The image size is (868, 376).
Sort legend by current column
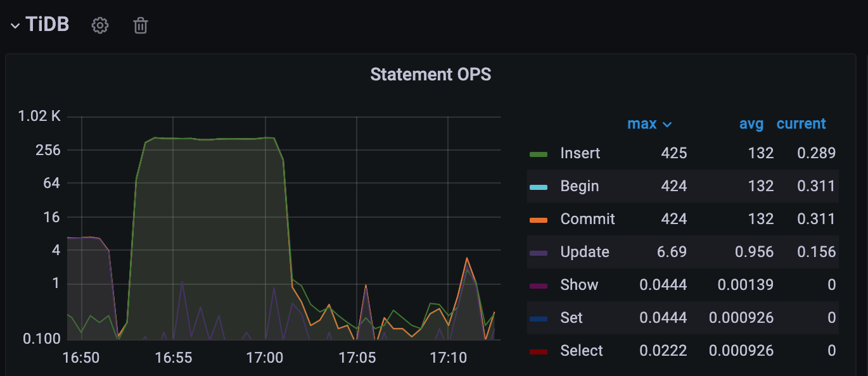pyautogui.click(x=801, y=123)
